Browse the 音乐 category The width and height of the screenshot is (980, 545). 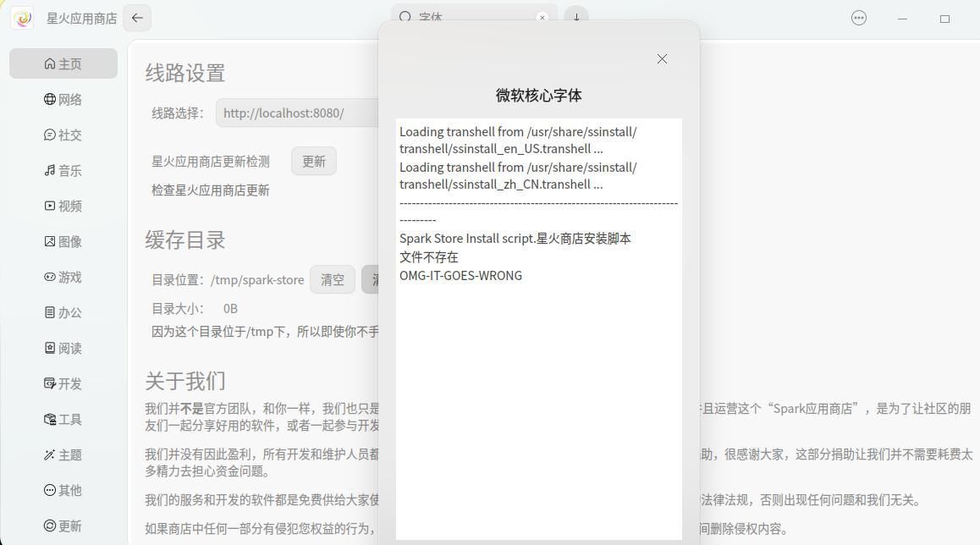[x=63, y=170]
